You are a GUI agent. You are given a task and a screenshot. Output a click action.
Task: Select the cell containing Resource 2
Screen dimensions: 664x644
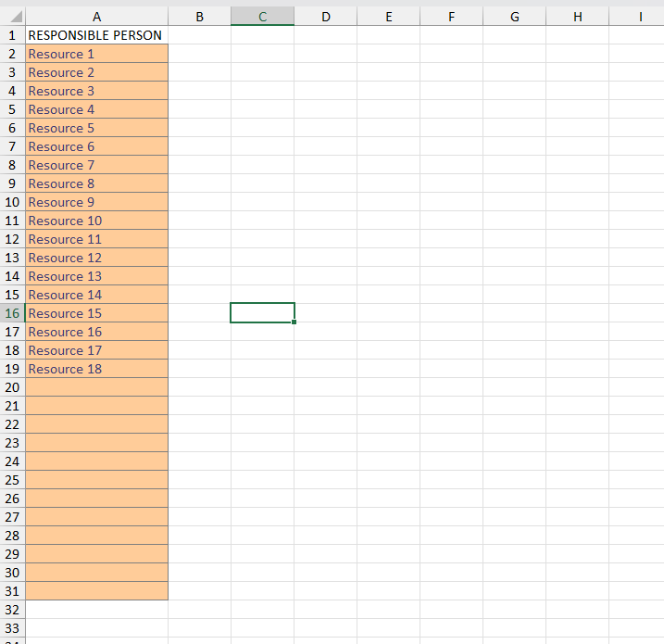pos(97,72)
